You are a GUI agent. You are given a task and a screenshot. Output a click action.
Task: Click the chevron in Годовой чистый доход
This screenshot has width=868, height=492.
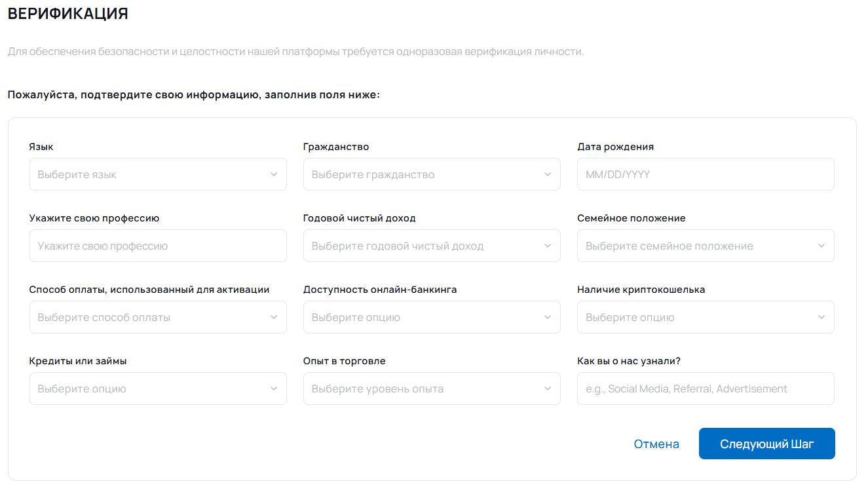coord(548,246)
